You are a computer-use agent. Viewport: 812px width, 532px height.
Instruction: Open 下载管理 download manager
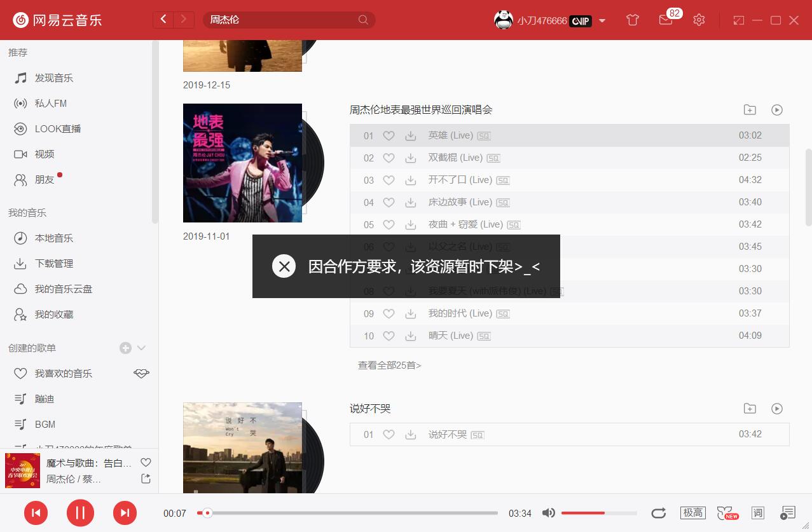[x=53, y=263]
